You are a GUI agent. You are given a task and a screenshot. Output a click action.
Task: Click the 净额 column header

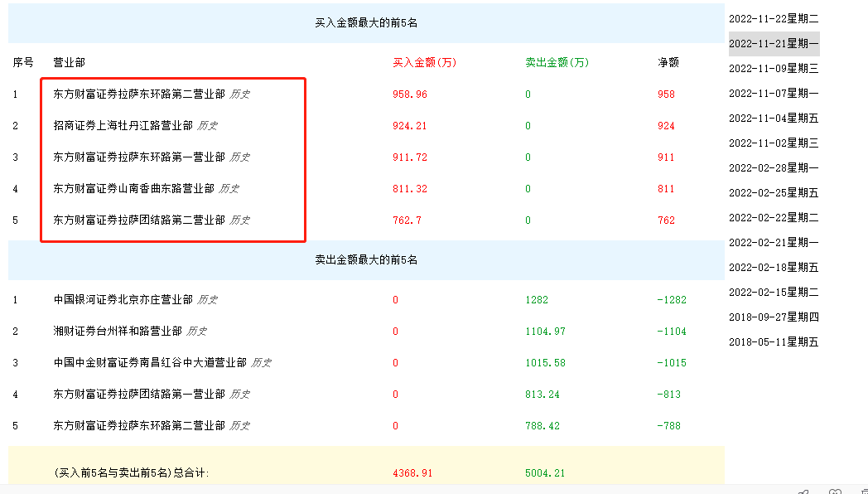(x=668, y=63)
